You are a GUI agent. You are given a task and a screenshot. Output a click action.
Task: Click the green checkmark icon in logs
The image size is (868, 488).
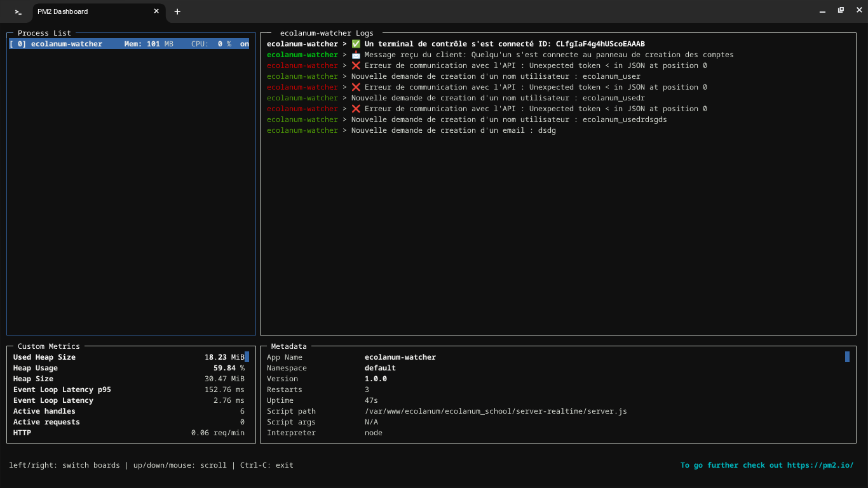pyautogui.click(x=356, y=44)
